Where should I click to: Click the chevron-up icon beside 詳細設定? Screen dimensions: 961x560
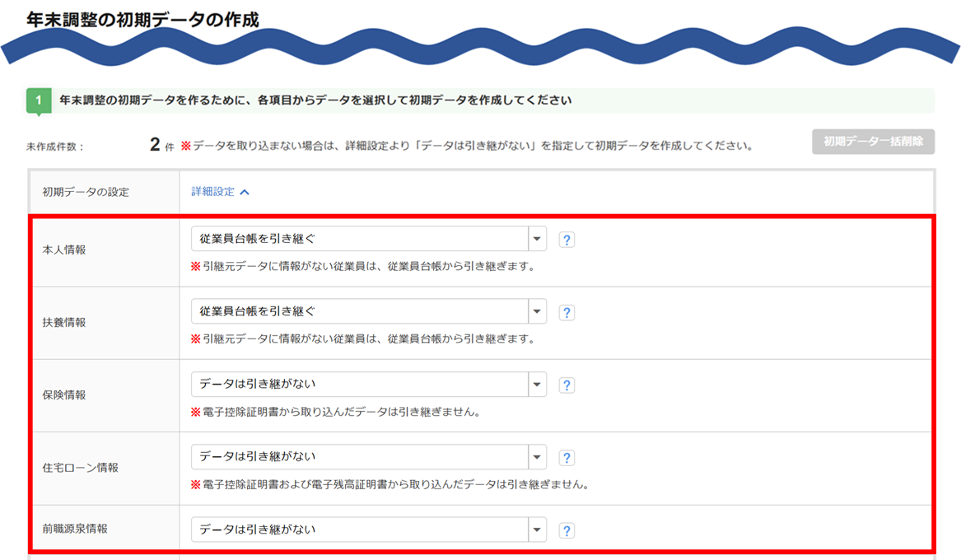click(x=245, y=193)
